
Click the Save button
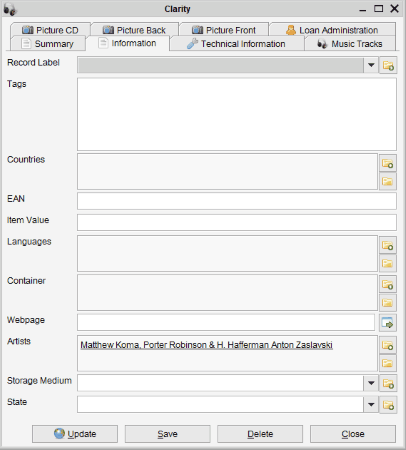(167, 434)
